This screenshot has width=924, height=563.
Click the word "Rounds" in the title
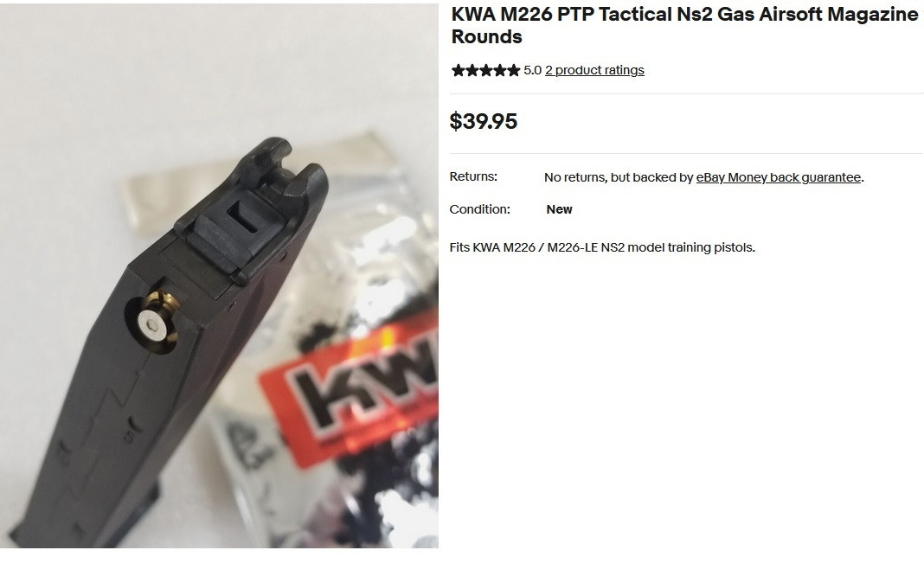[487, 36]
